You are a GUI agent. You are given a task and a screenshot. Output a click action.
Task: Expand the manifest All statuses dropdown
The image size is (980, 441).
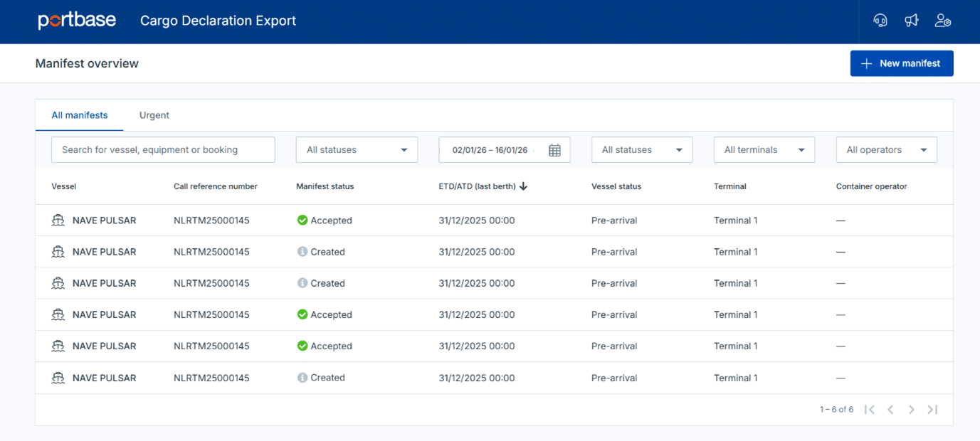(x=357, y=150)
